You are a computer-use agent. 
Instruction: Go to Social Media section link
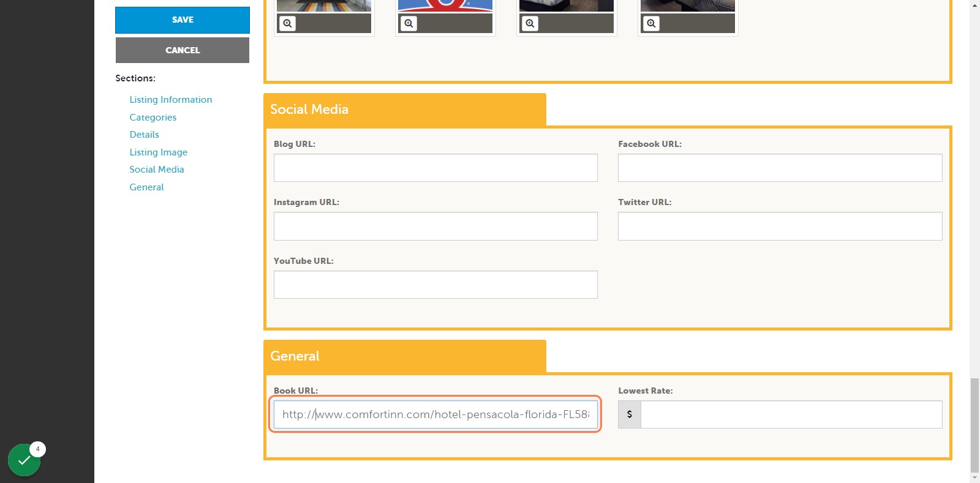pos(157,170)
